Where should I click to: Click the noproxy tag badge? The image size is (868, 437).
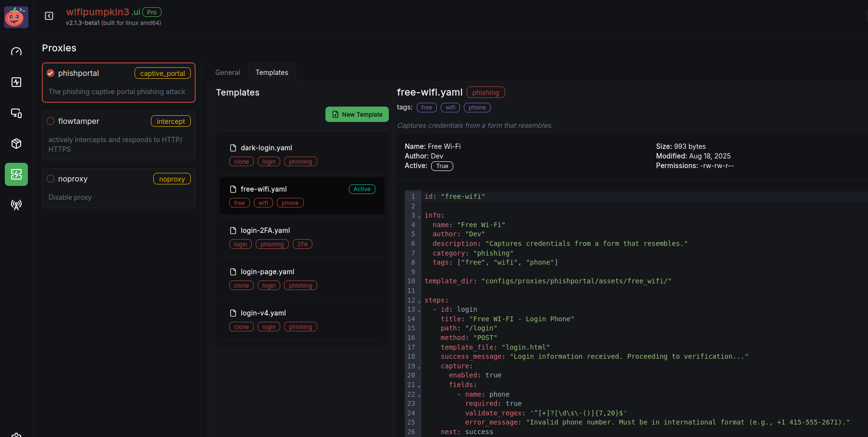(172, 179)
